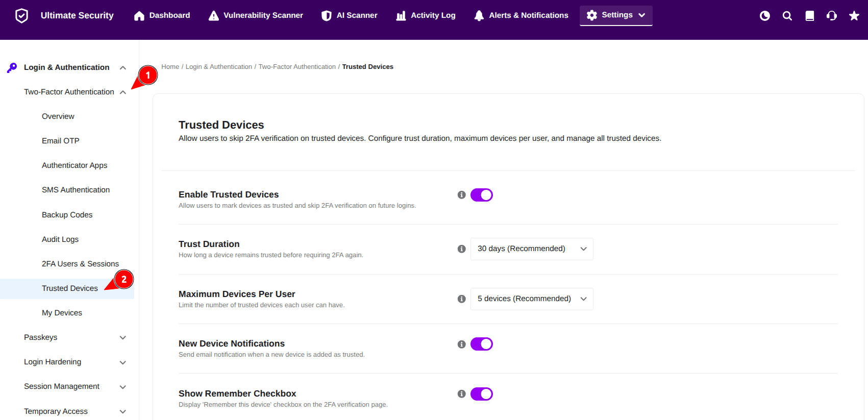868x420 pixels.
Task: Click the key icon beside Login & Authentication
Action: click(12, 67)
